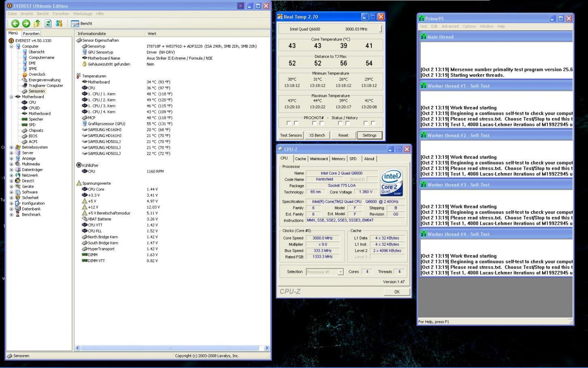This screenshot has height=368, width=588.
Task: Click the fan icon beside Kühllüfter
Action: (x=79, y=165)
